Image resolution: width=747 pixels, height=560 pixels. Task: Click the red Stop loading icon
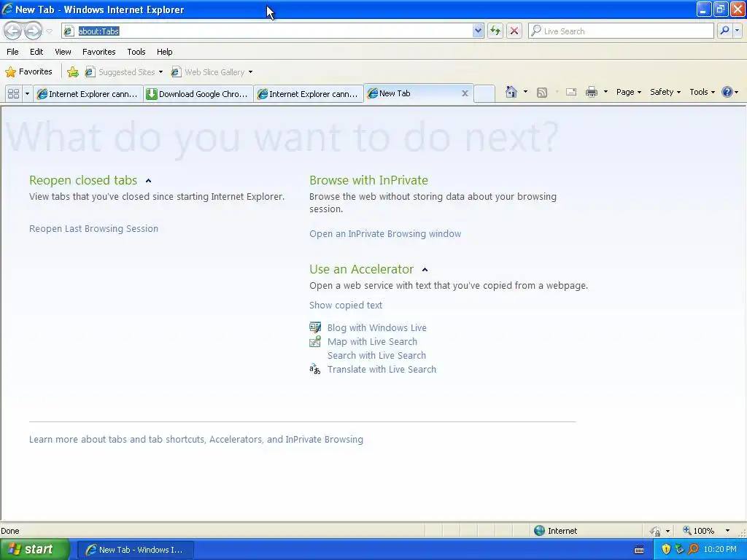tap(514, 31)
